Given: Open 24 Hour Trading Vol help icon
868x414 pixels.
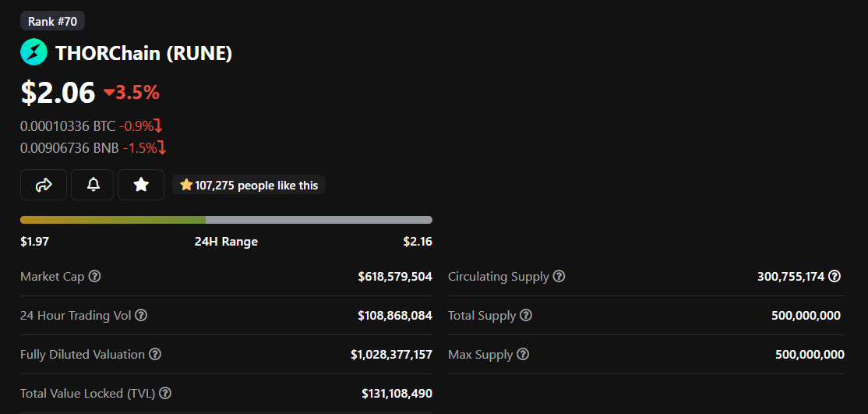Looking at the screenshot, I should tap(141, 315).
